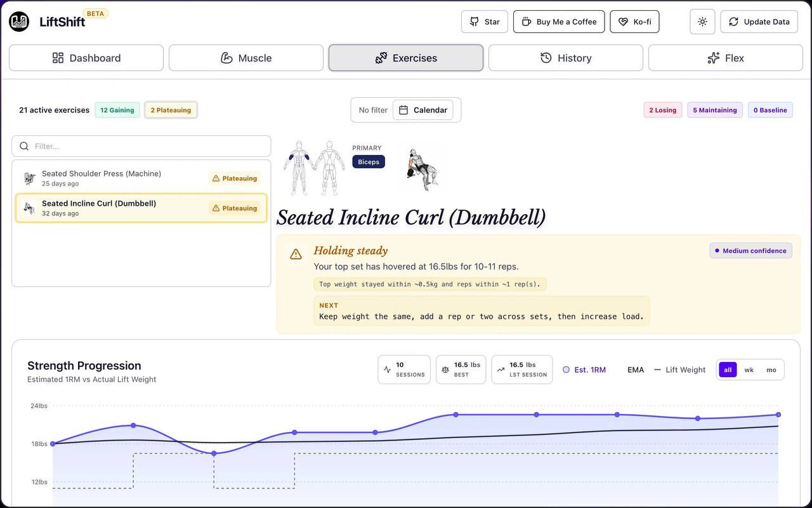Switch to the History tab

[x=566, y=58]
